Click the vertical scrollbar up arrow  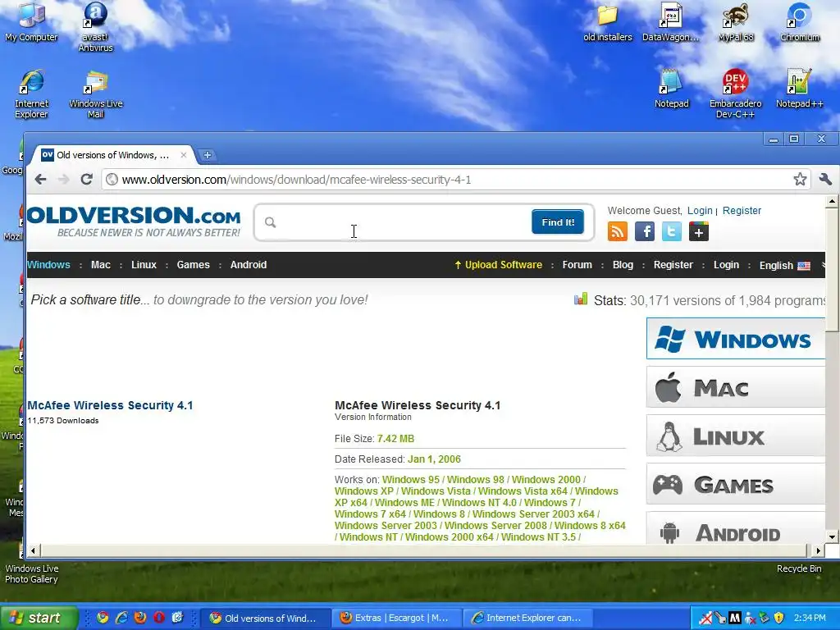832,202
